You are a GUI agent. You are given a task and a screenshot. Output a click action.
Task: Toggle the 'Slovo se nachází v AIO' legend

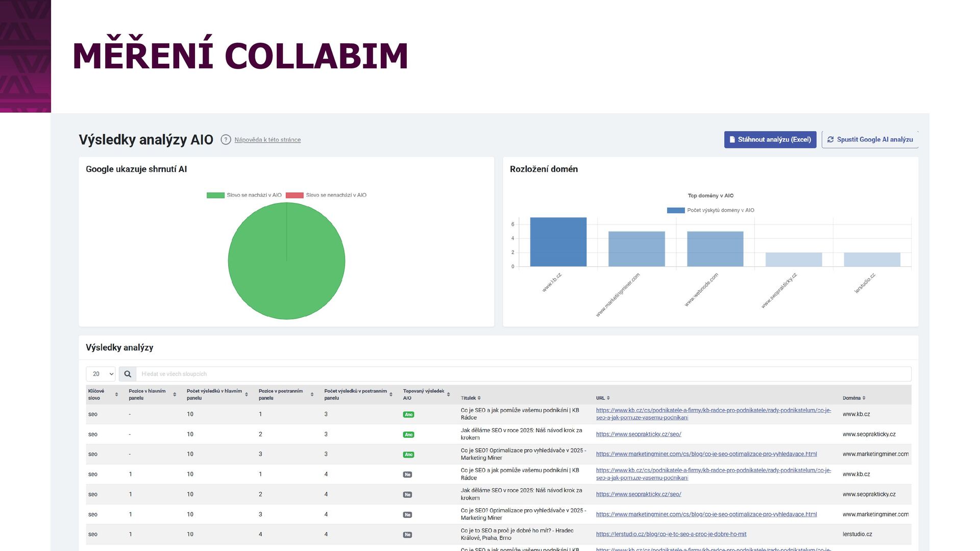244,195
